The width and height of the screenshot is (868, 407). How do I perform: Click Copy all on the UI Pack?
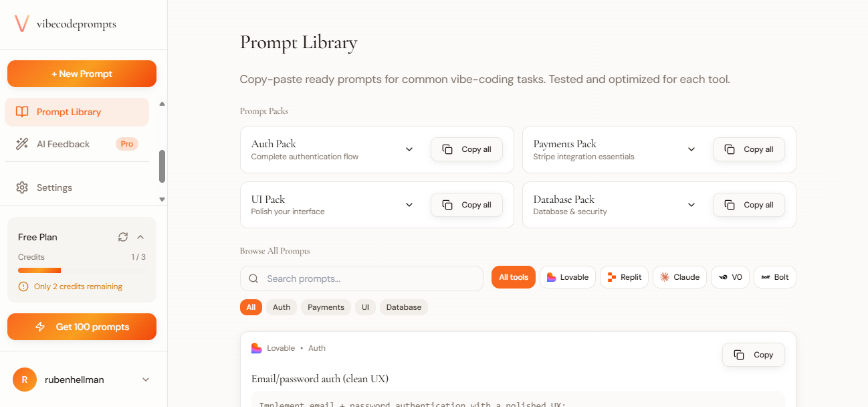pyautogui.click(x=466, y=204)
